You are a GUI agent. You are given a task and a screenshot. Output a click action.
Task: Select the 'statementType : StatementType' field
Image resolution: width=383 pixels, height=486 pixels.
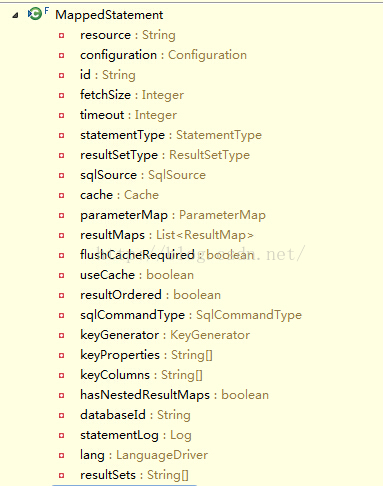[171, 135]
